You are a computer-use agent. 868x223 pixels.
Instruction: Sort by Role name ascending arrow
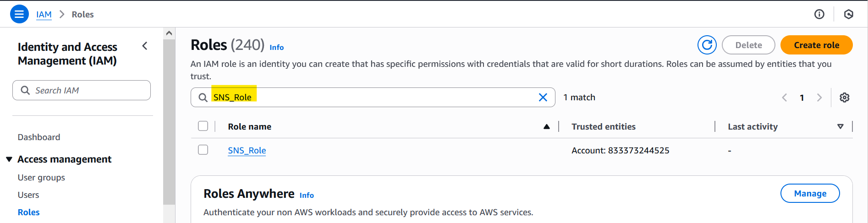pos(547,127)
